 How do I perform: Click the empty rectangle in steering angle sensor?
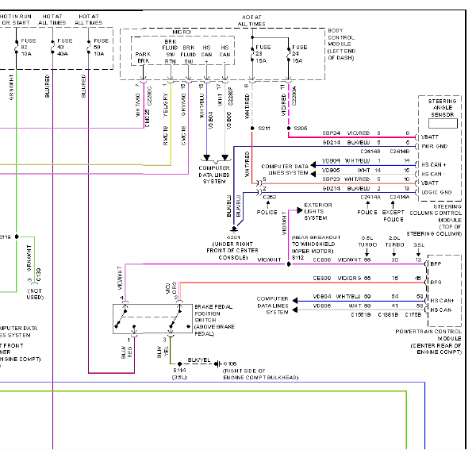[443, 123]
